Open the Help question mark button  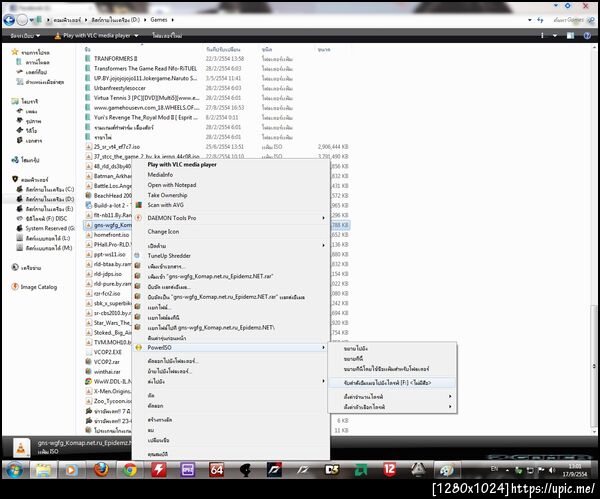point(587,36)
